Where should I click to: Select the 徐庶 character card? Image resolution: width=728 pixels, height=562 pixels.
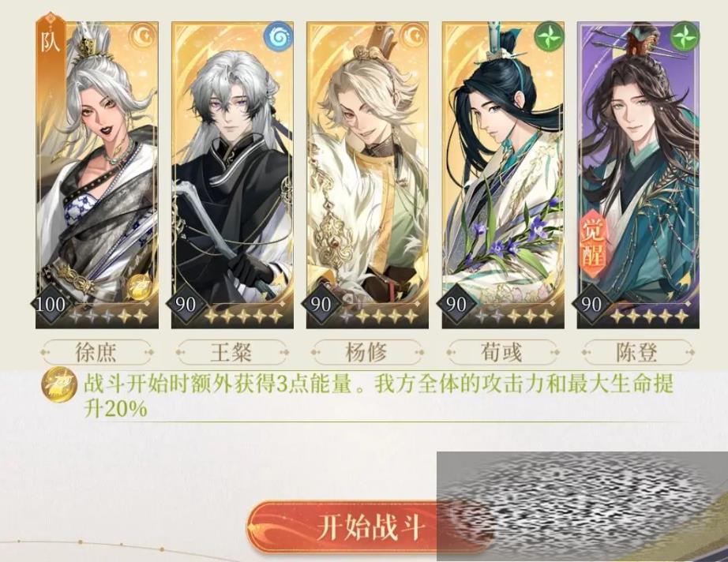[97, 174]
